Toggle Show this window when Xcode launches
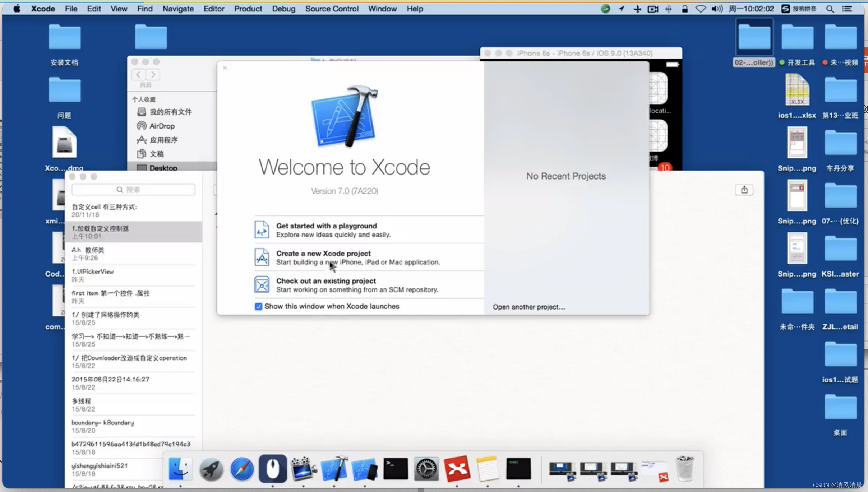Image resolution: width=868 pixels, height=492 pixels. [258, 306]
